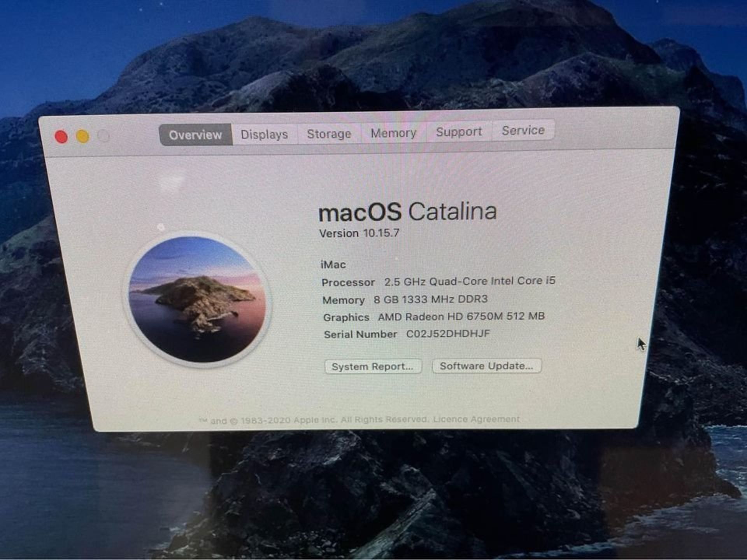Click the Version 10.15.7 text

[359, 233]
